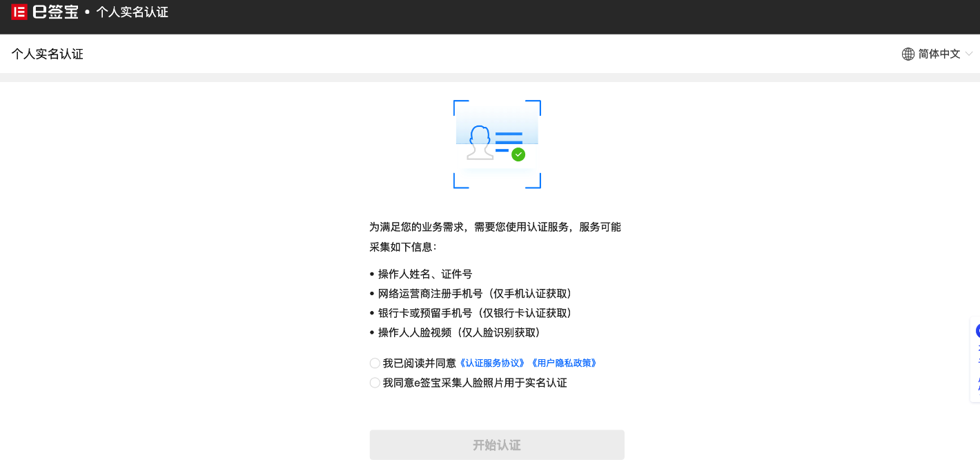Viewport: 980px width, 473px height.
Task: Click the text 银行卡或预留手机号（仅银行卡认证获取）
Action: [x=477, y=312]
